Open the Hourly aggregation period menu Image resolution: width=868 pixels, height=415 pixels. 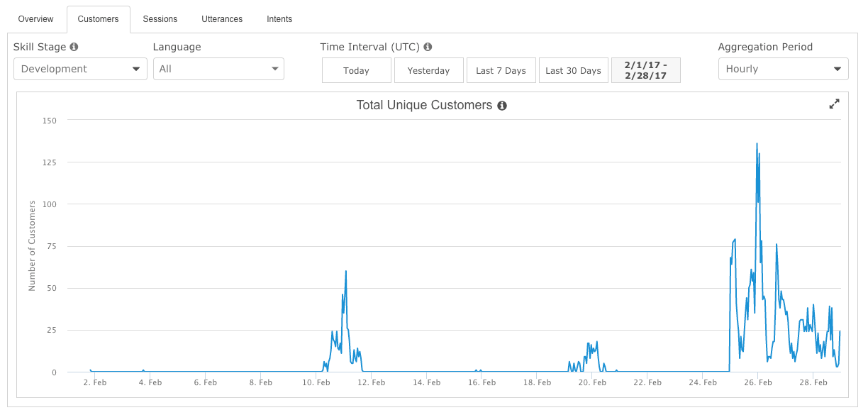(783, 69)
